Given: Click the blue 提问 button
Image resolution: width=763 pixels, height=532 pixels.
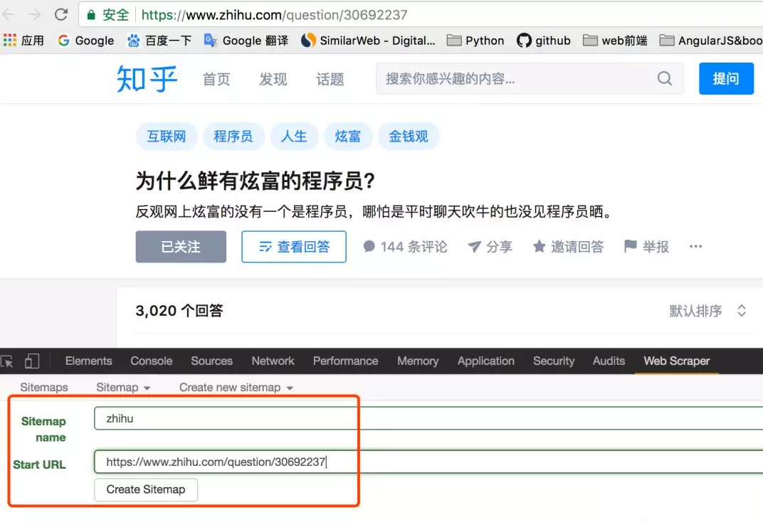Looking at the screenshot, I should (x=726, y=78).
